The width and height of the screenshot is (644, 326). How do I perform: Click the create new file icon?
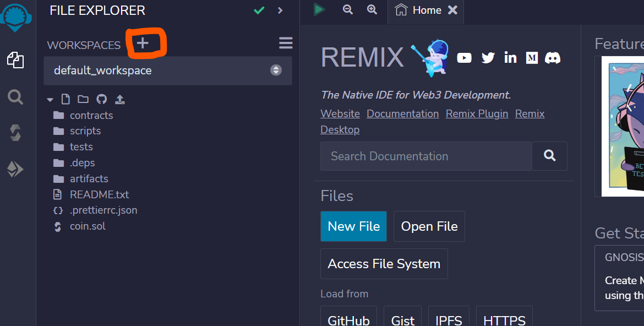(x=66, y=100)
